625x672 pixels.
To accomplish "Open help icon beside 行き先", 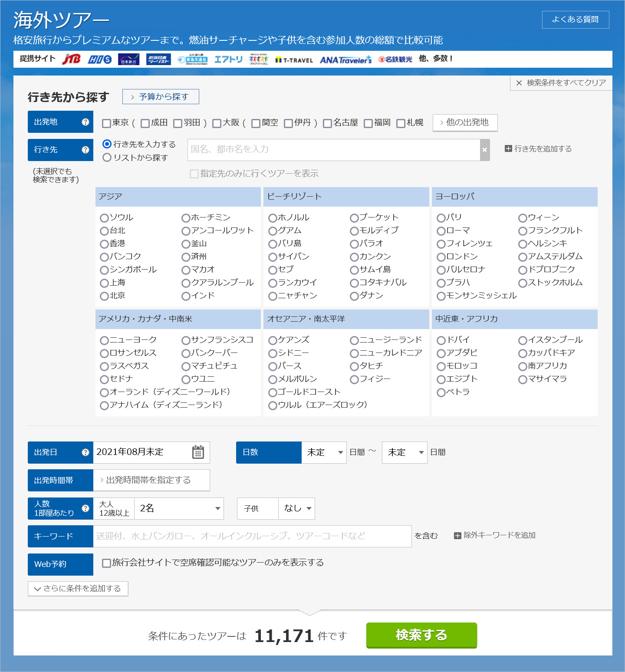I will [x=86, y=150].
